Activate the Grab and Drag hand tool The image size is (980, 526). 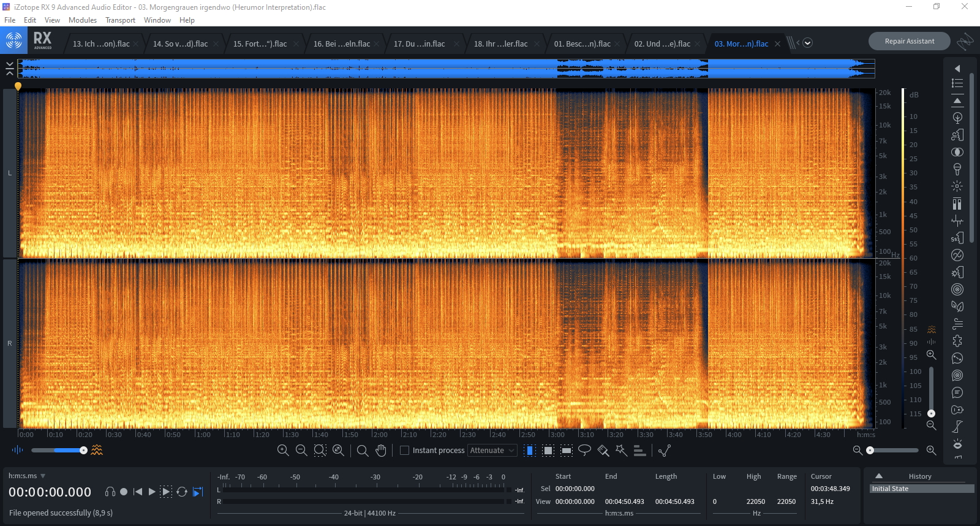tap(381, 451)
